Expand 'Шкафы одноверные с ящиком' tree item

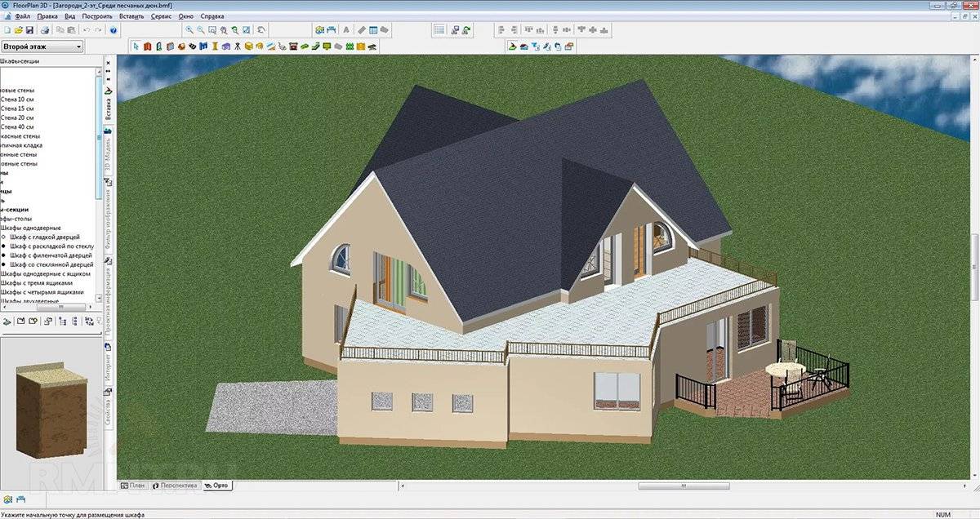[x=45, y=274]
